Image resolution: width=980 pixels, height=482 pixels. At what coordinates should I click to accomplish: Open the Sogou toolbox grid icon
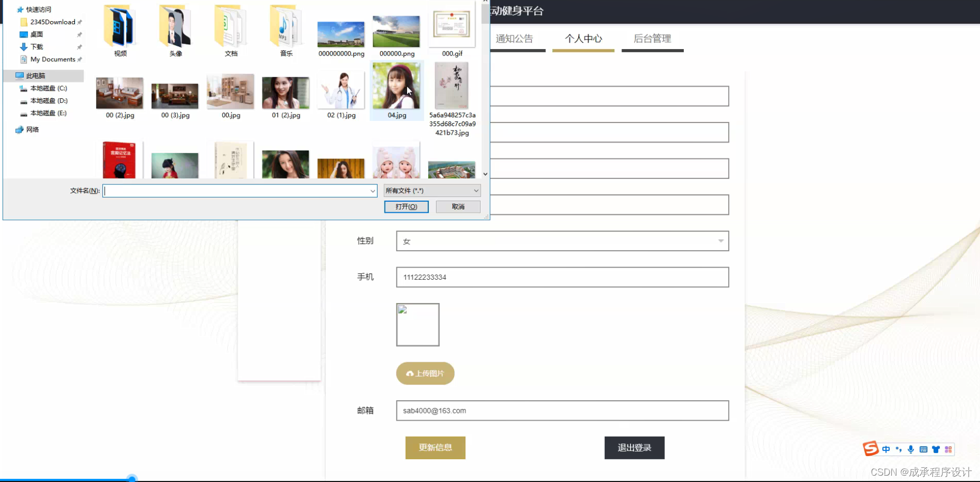coord(948,449)
